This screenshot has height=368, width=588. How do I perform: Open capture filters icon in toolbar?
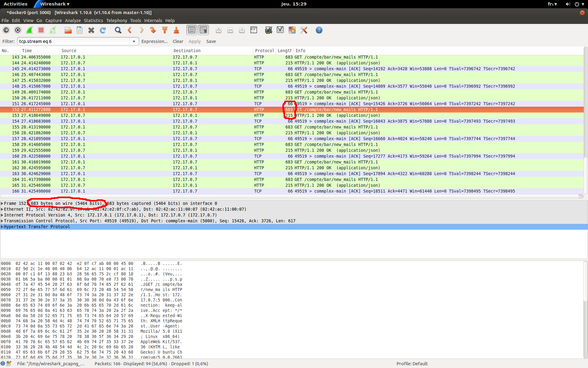pos(269,30)
